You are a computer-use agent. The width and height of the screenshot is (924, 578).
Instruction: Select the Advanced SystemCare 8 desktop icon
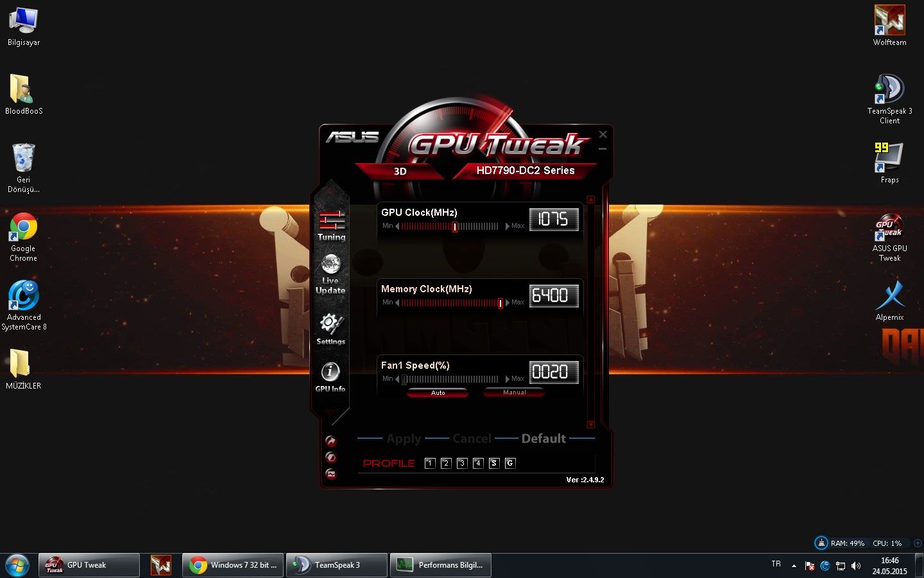[x=24, y=306]
